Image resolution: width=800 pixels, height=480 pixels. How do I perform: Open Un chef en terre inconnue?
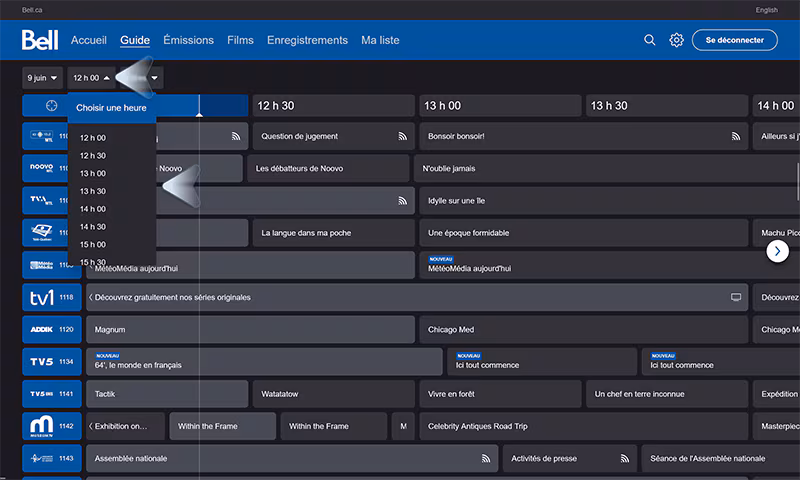click(667, 394)
